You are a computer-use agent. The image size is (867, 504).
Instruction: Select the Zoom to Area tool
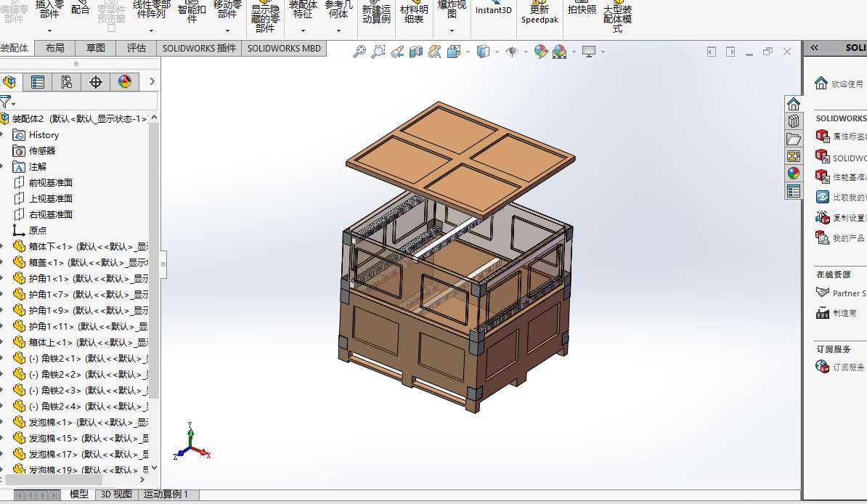tap(378, 52)
